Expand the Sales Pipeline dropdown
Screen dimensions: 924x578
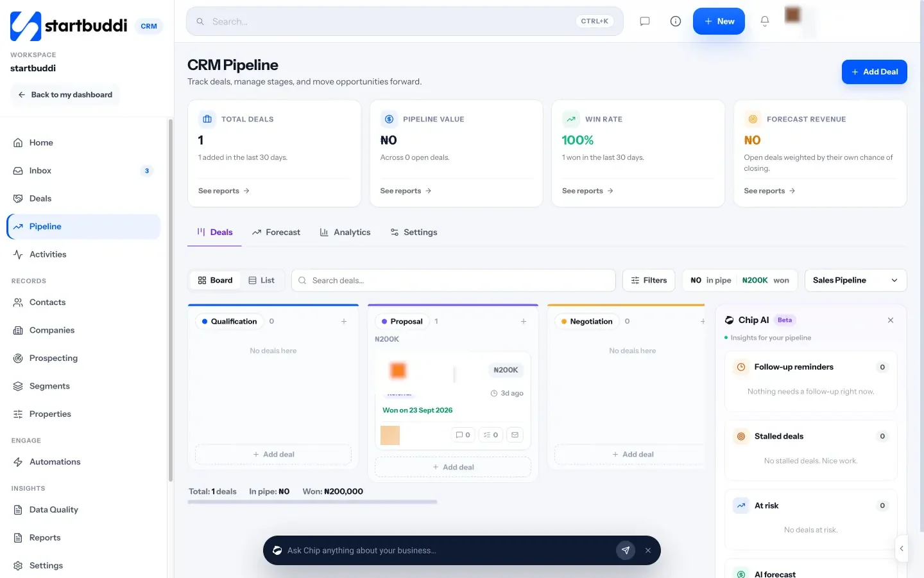(x=855, y=281)
